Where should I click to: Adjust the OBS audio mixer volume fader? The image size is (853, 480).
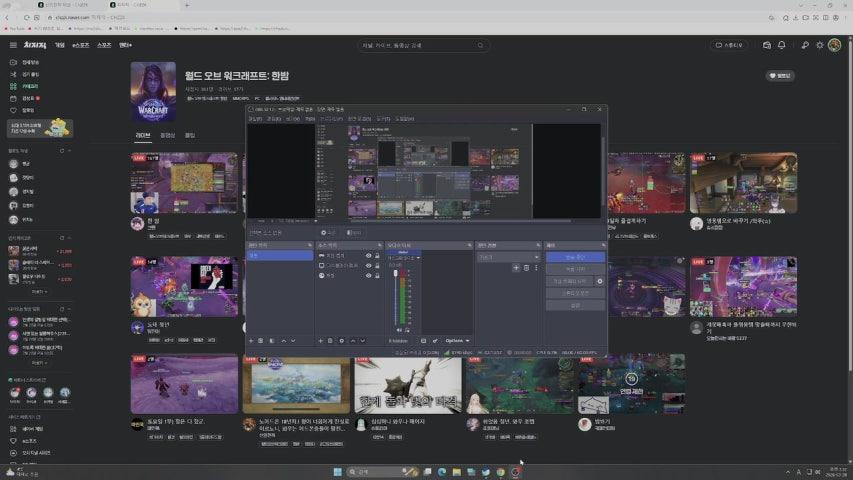[x=395, y=273]
